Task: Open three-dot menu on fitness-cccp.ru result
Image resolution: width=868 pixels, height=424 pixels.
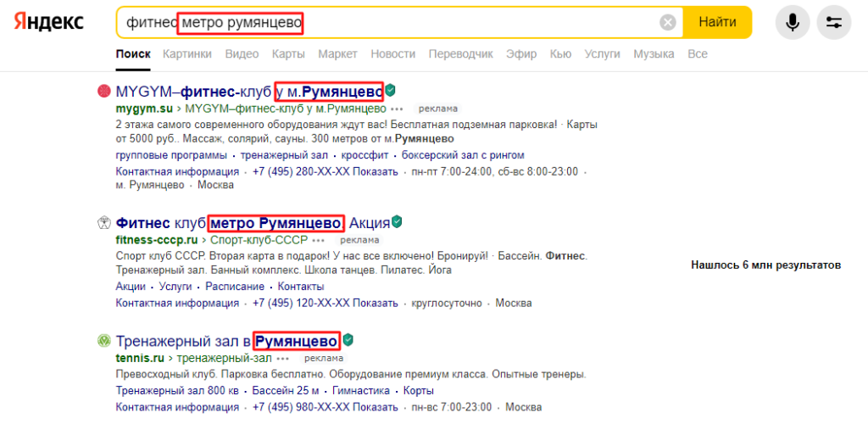Action: tap(319, 241)
